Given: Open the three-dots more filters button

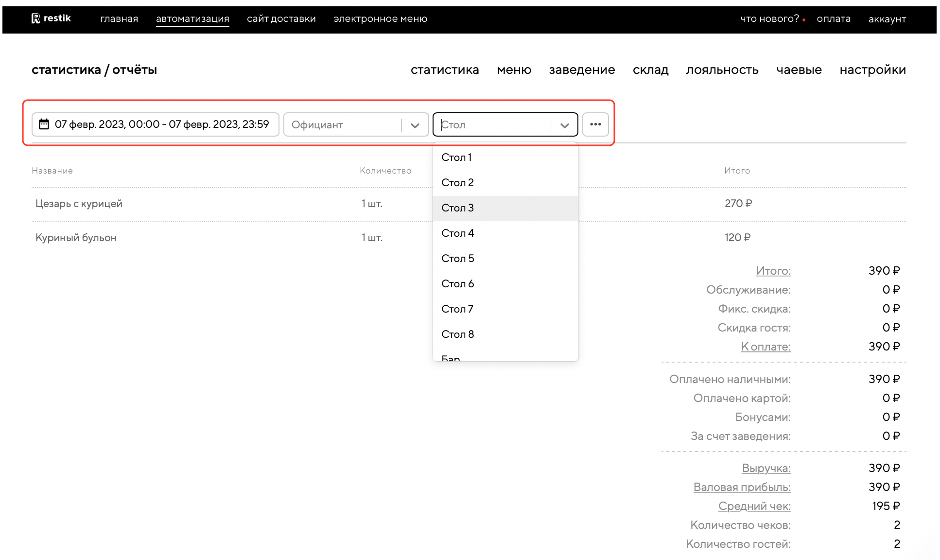Looking at the screenshot, I should pyautogui.click(x=595, y=124).
